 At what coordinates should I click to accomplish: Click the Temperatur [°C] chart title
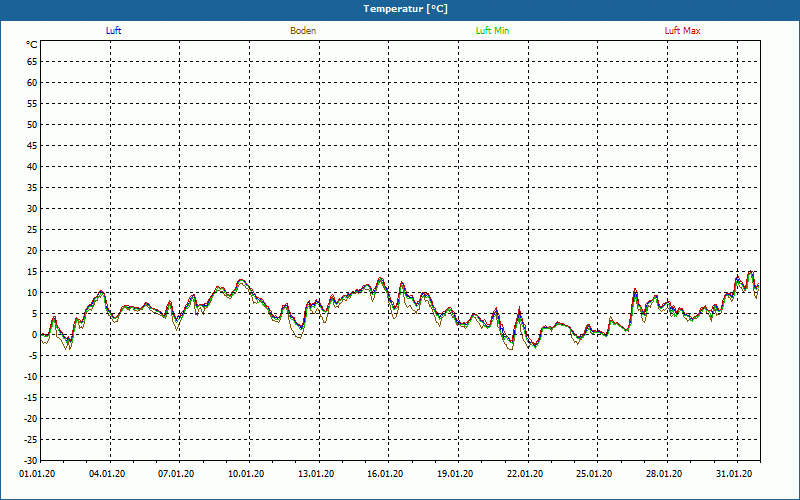coord(406,9)
